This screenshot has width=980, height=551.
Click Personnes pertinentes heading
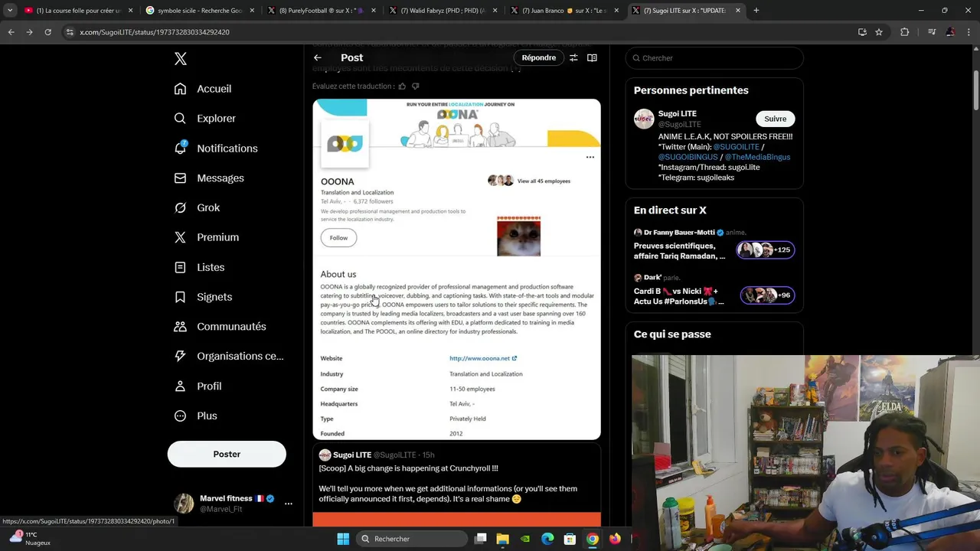[691, 90]
